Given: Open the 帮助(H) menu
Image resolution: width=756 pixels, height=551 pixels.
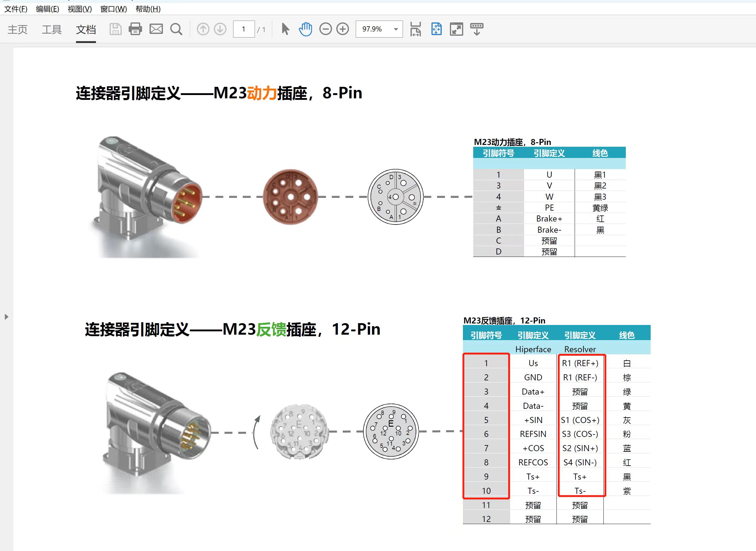Looking at the screenshot, I should pos(148,9).
